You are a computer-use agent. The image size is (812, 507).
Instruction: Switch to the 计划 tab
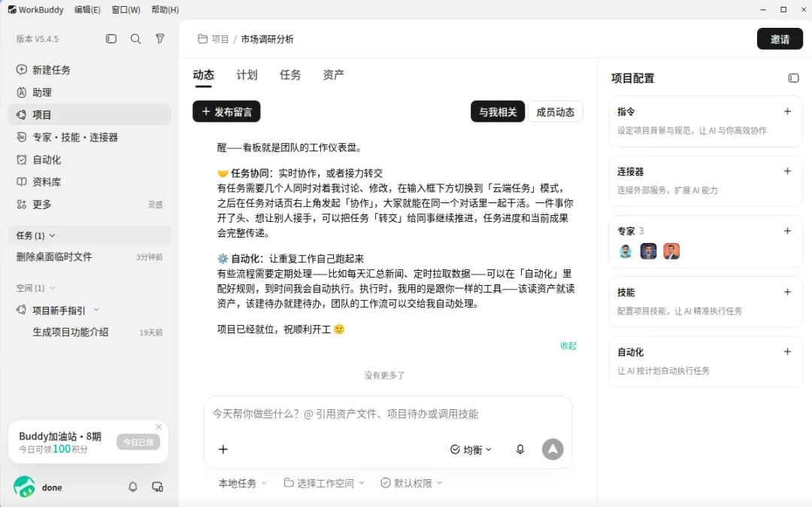click(x=247, y=75)
